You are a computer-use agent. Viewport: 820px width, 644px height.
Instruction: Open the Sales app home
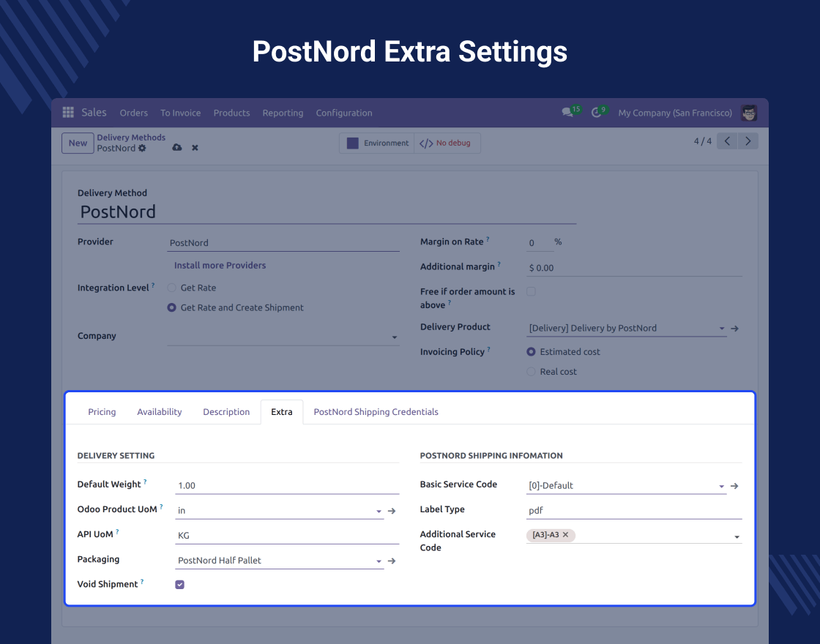point(94,113)
